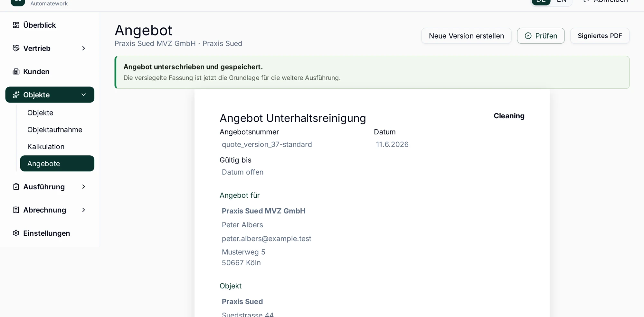
Task: Download the Signiertes PDF
Action: point(600,36)
